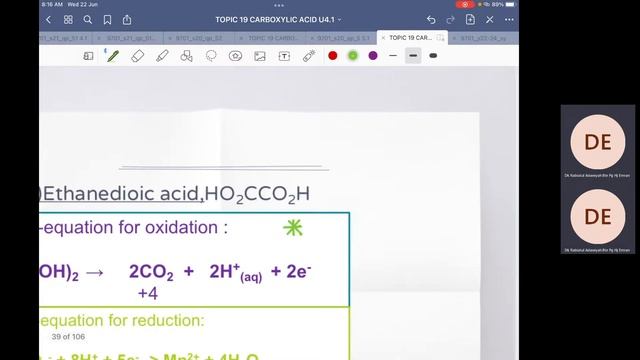Click the 39 of 106 page indicator
This screenshot has height=360, width=640.
[x=68, y=337]
